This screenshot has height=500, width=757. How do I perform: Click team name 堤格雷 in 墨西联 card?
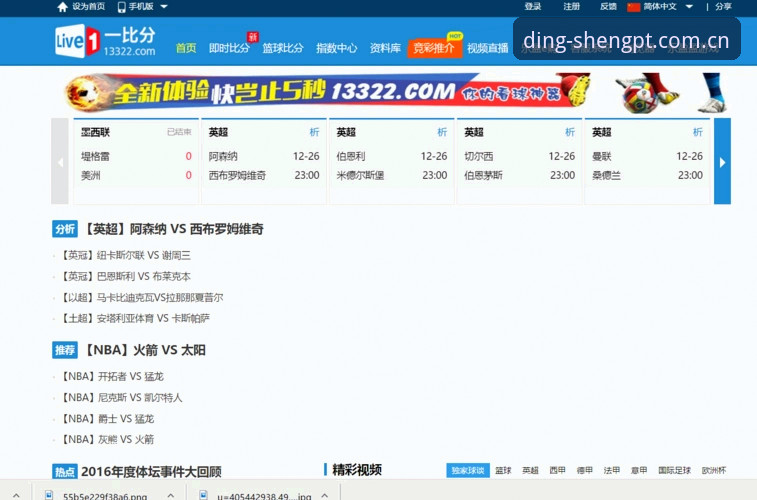click(x=95, y=156)
